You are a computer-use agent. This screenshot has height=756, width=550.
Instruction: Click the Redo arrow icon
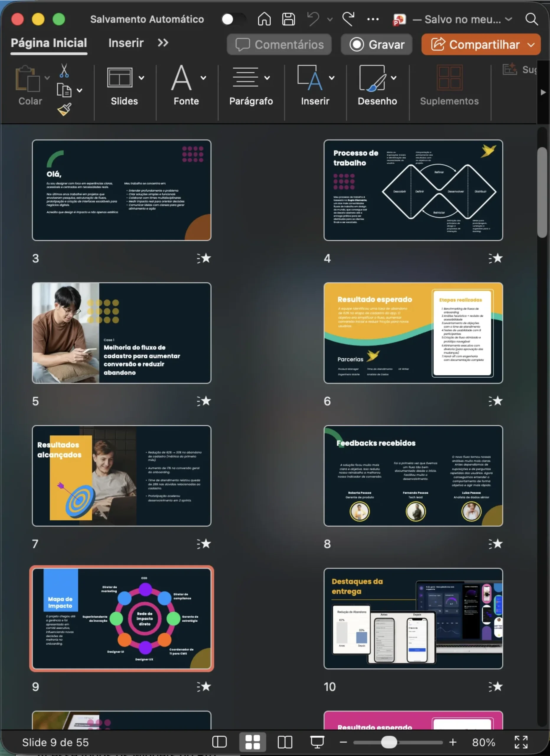click(x=348, y=19)
